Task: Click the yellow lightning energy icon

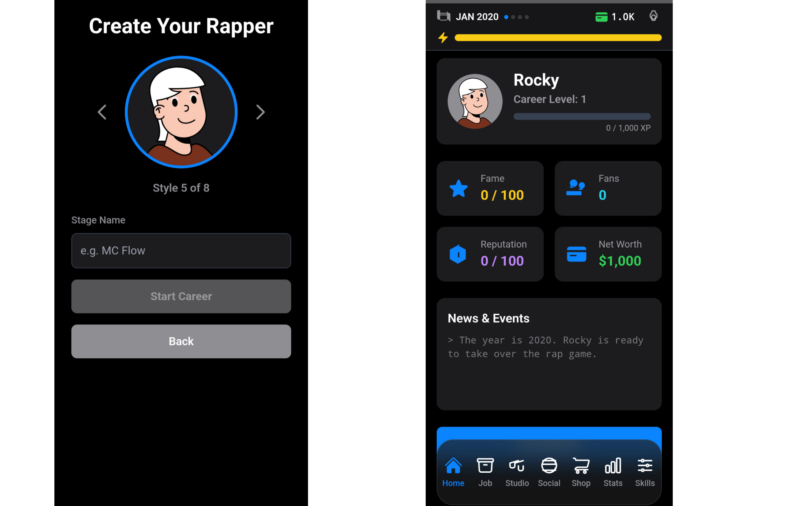Action: coord(443,37)
